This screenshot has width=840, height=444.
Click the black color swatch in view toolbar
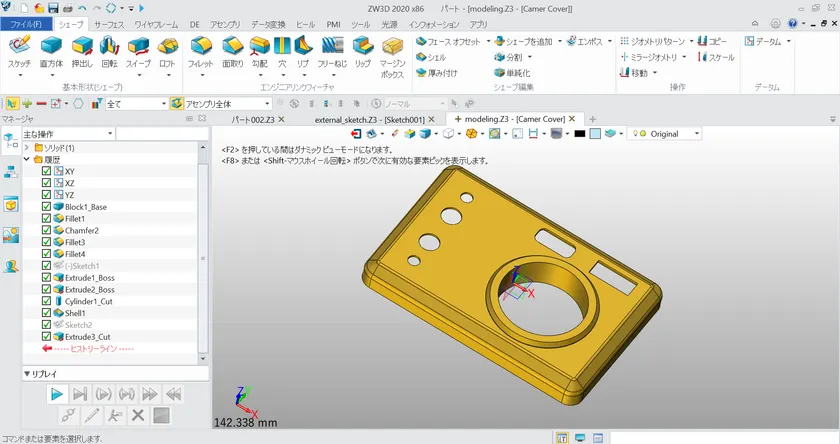coord(579,133)
